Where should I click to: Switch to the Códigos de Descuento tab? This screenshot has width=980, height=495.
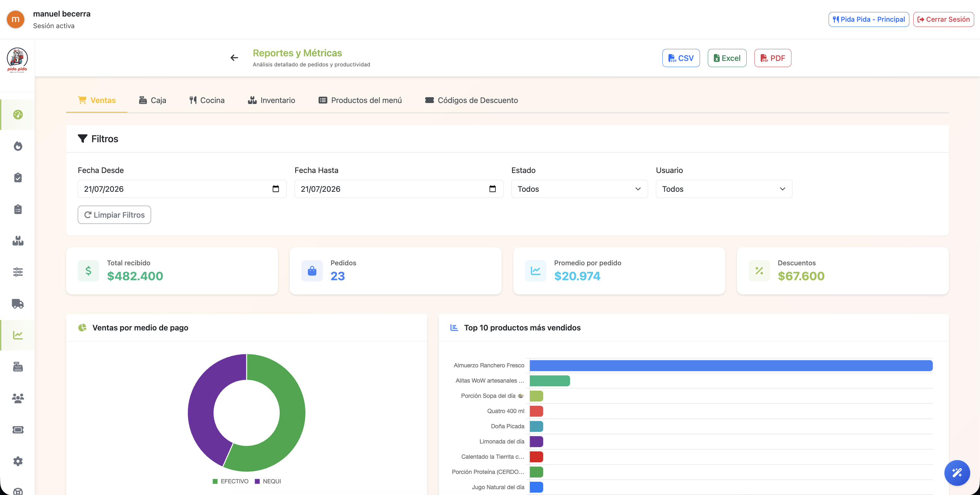(x=471, y=100)
